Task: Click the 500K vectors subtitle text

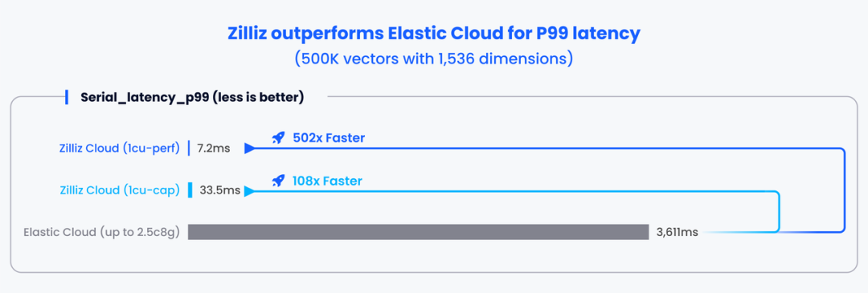Action: pos(434,59)
